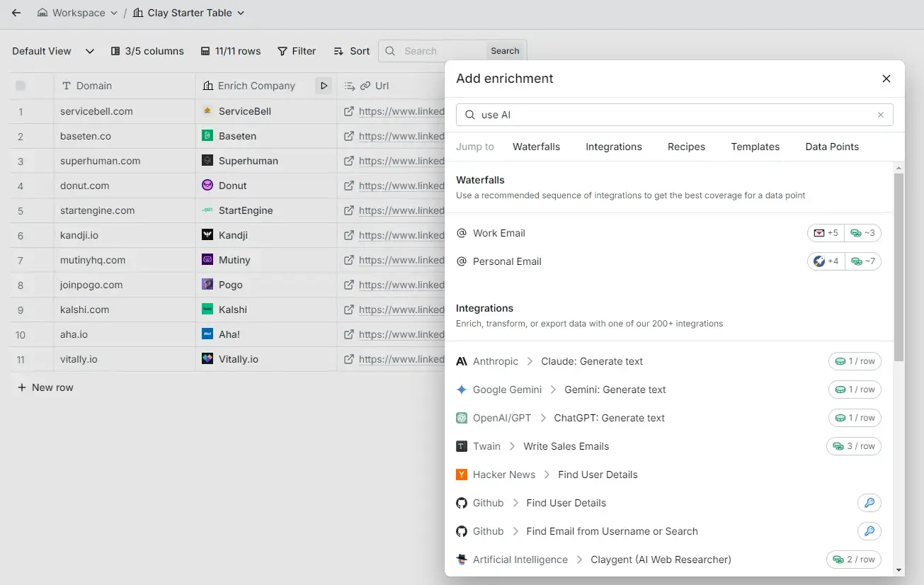
Task: Open Claygent AI Web Researcher enrichment
Action: pos(660,560)
